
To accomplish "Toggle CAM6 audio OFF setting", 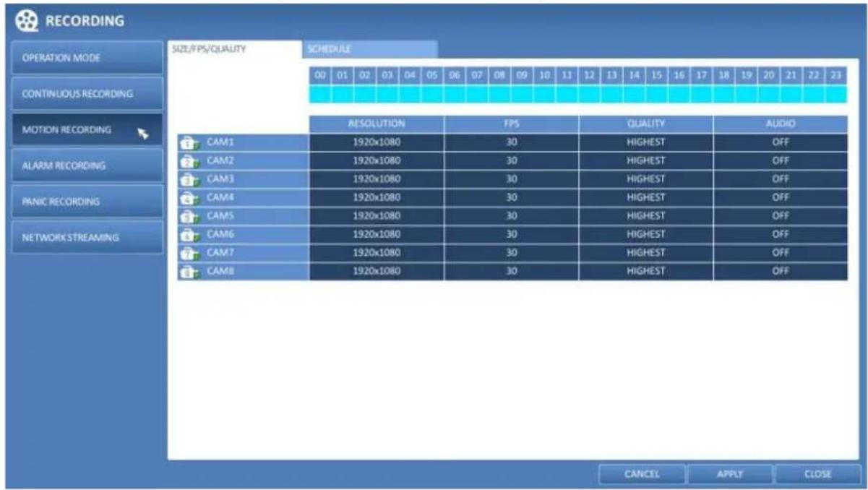I will point(781,234).
